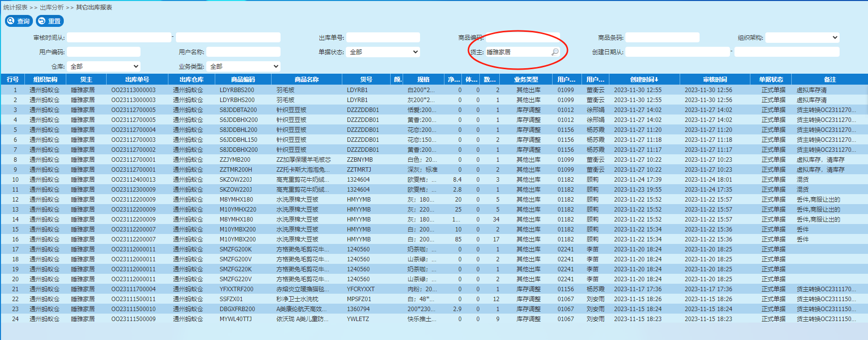
Task: Click the 审核时间从 start date field
Action: pyautogui.click(x=119, y=37)
